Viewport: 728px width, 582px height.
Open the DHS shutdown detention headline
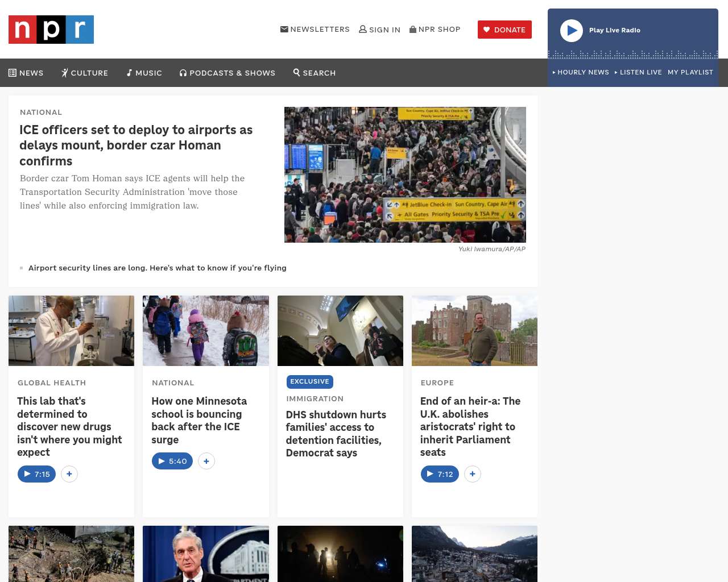pyautogui.click(x=336, y=434)
